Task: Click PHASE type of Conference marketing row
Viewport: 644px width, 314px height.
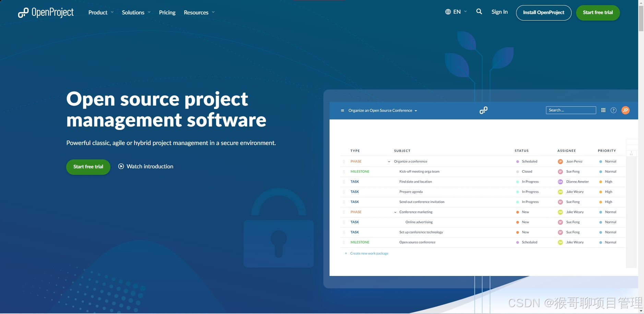Action: pos(356,212)
